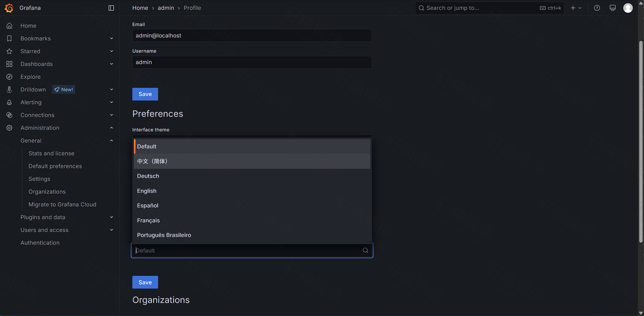Click the search icon in language field

coord(366,250)
